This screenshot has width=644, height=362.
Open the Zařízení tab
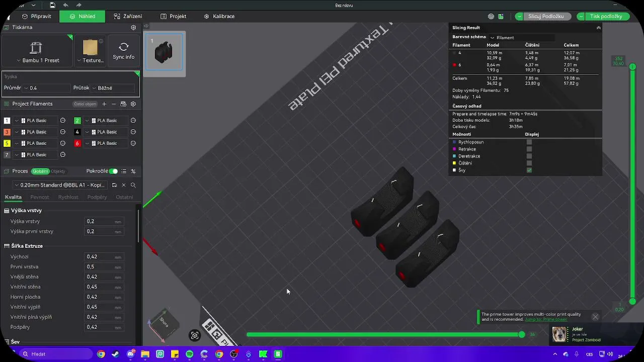click(128, 17)
